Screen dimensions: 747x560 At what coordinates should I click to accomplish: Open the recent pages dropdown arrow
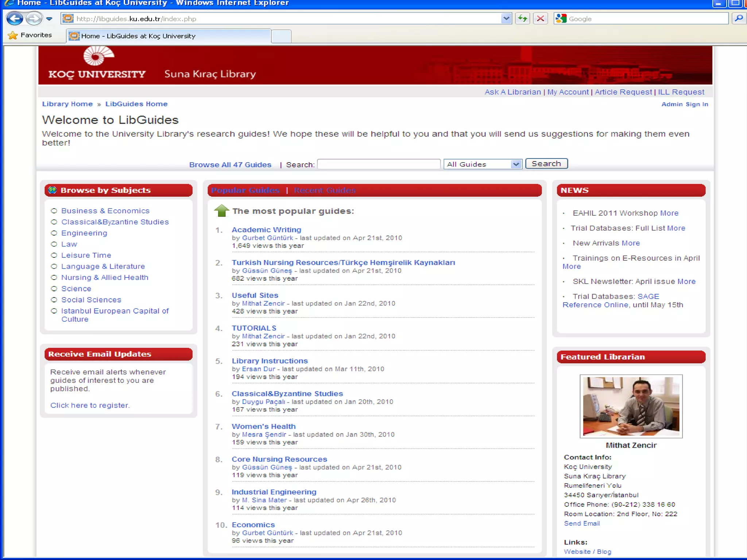coord(49,19)
